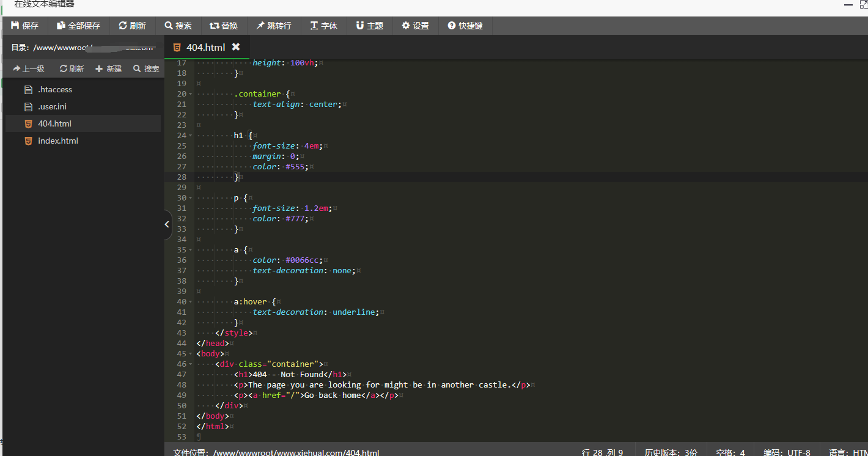Collapse the file sidebar with arrow handle
The image size is (868, 456).
(167, 224)
